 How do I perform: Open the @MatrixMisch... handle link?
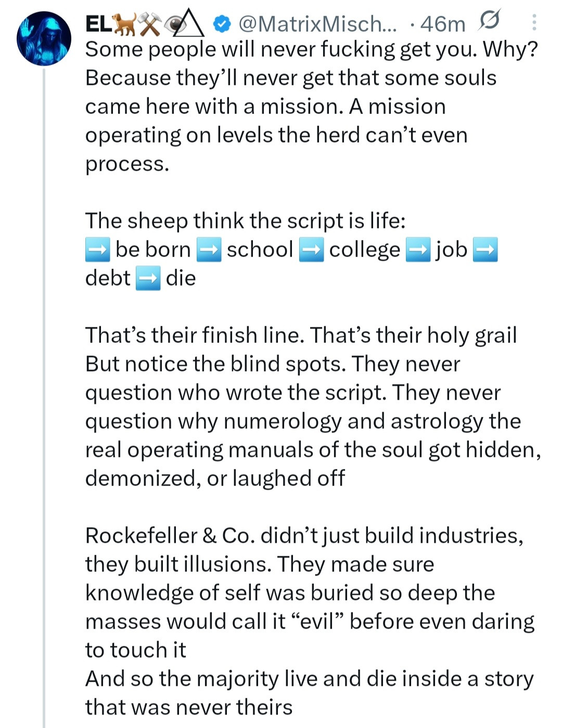tap(317, 24)
